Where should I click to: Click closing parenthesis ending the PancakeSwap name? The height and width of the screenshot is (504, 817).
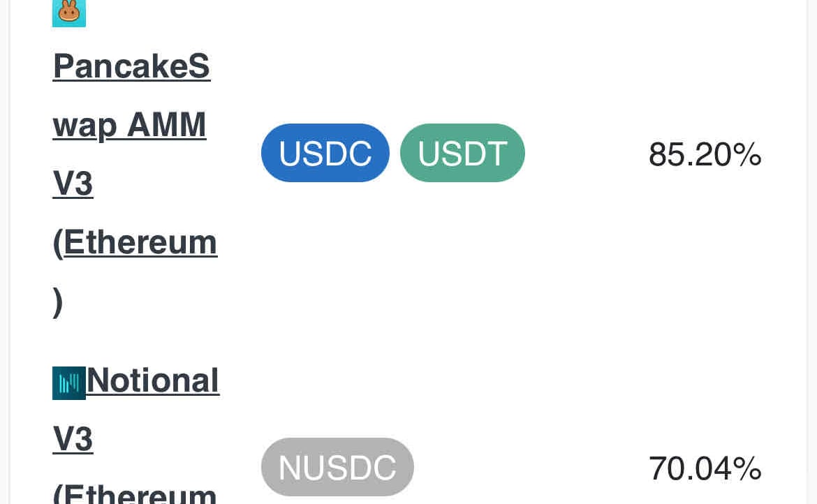(x=58, y=302)
